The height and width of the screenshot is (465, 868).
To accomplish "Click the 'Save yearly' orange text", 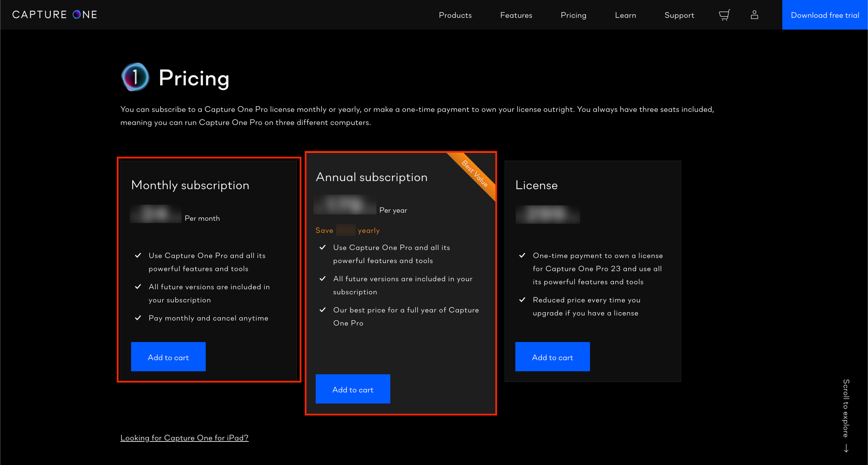I will click(347, 230).
